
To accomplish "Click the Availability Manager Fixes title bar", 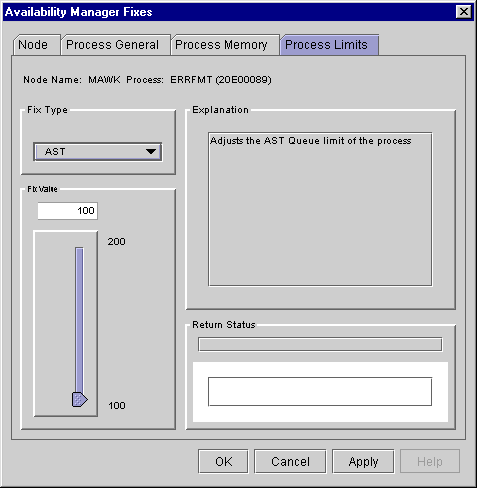I will click(x=230, y=12).
